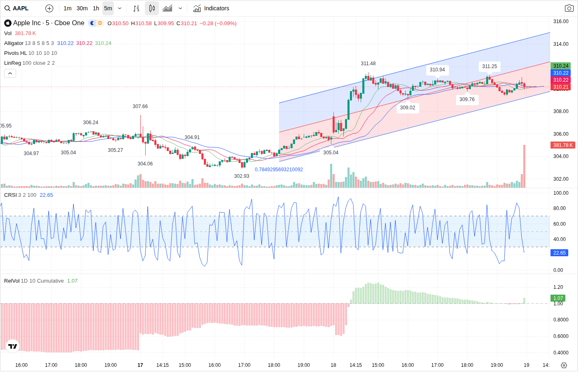586x392 pixels.
Task: Click the 22.65 CRSI axis label
Action: pyautogui.click(x=560, y=253)
